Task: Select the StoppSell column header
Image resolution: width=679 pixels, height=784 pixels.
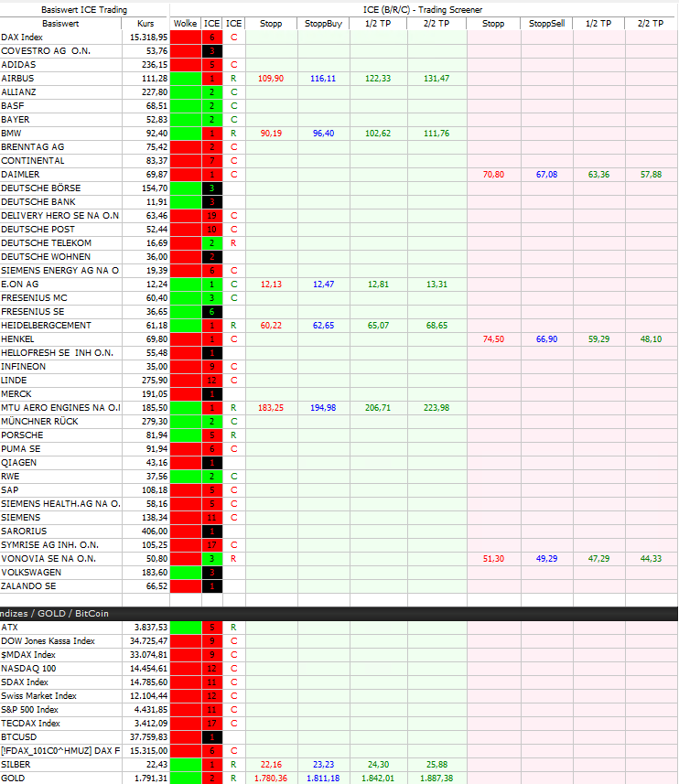Action: (x=546, y=24)
